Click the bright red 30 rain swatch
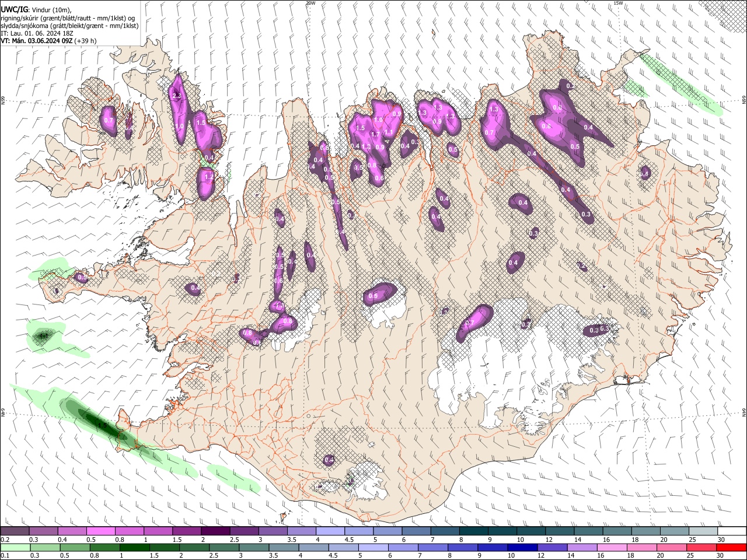The height and width of the screenshot is (560, 747). [730, 547]
